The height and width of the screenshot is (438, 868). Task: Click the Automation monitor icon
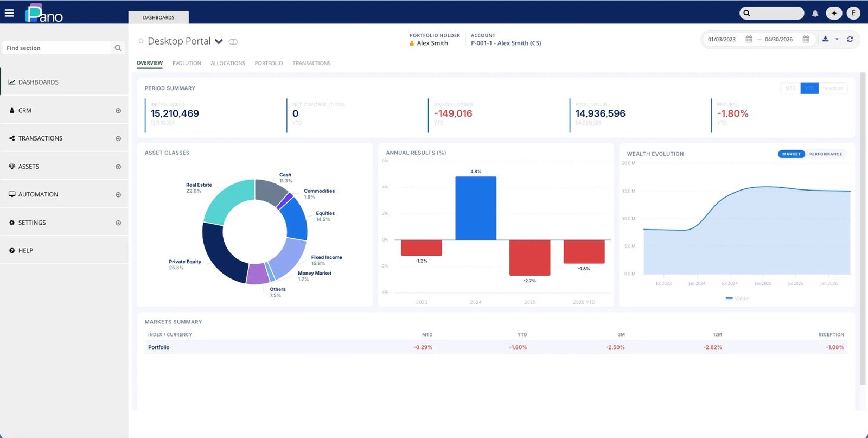tap(12, 194)
